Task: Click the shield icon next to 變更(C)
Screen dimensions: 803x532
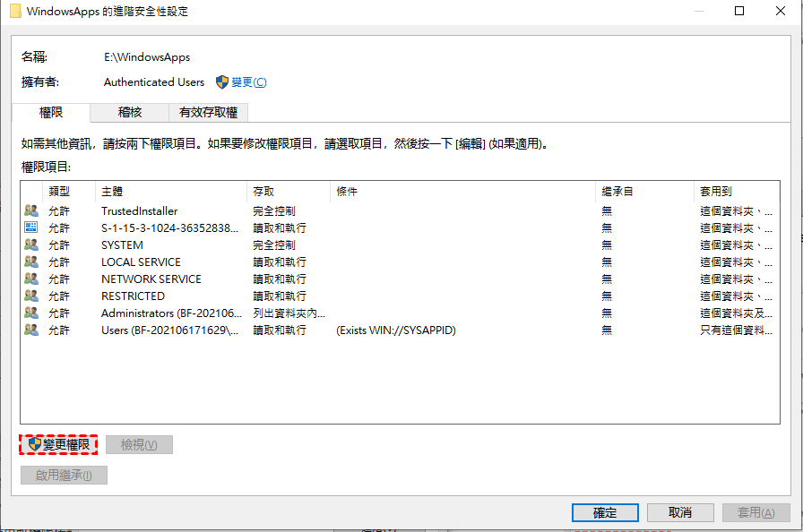Action: (221, 82)
